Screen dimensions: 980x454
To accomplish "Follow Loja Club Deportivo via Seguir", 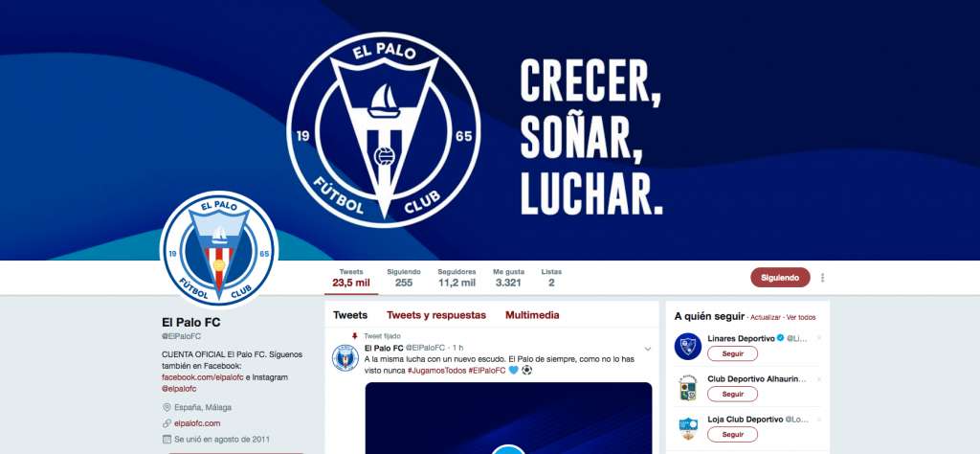I will 732,435.
